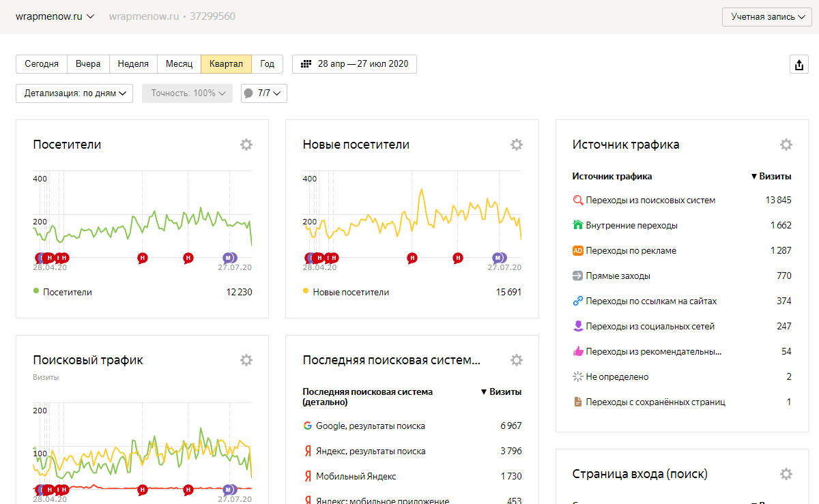Open Мобильный Яндекс row
This screenshot has width=819, height=504.
tap(412, 476)
